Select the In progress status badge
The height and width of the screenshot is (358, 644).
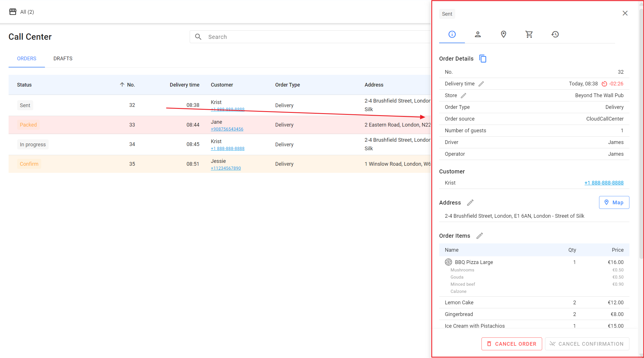(33, 144)
